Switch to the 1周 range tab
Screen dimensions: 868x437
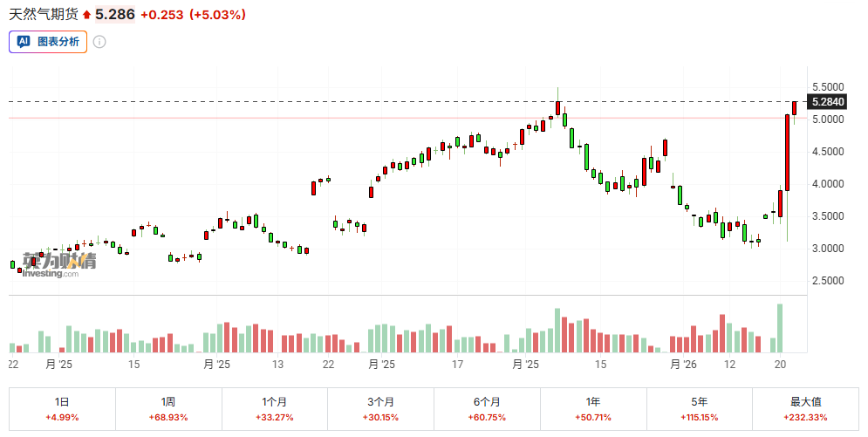(x=168, y=408)
